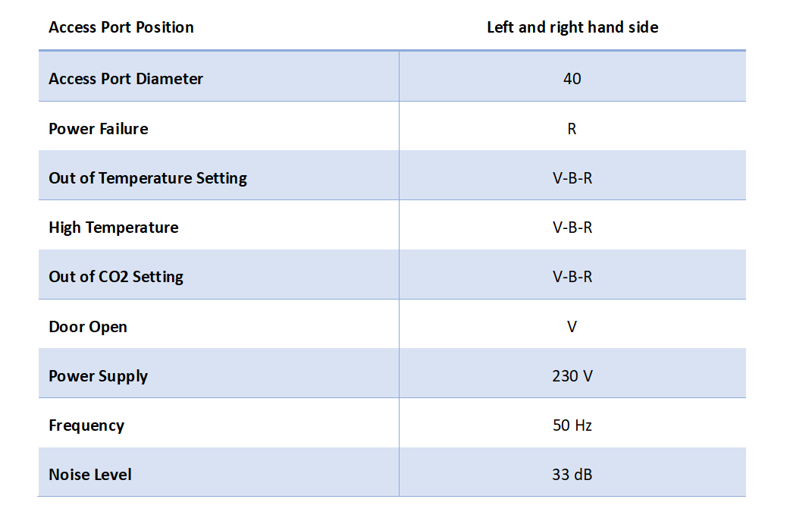Click the High Temperature row label

click(x=114, y=228)
